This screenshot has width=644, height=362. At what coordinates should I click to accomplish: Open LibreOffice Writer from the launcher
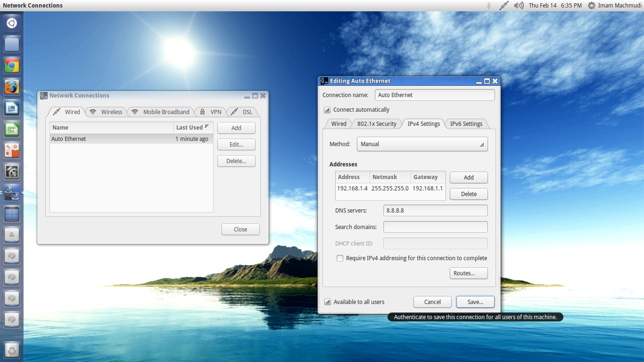point(11,108)
